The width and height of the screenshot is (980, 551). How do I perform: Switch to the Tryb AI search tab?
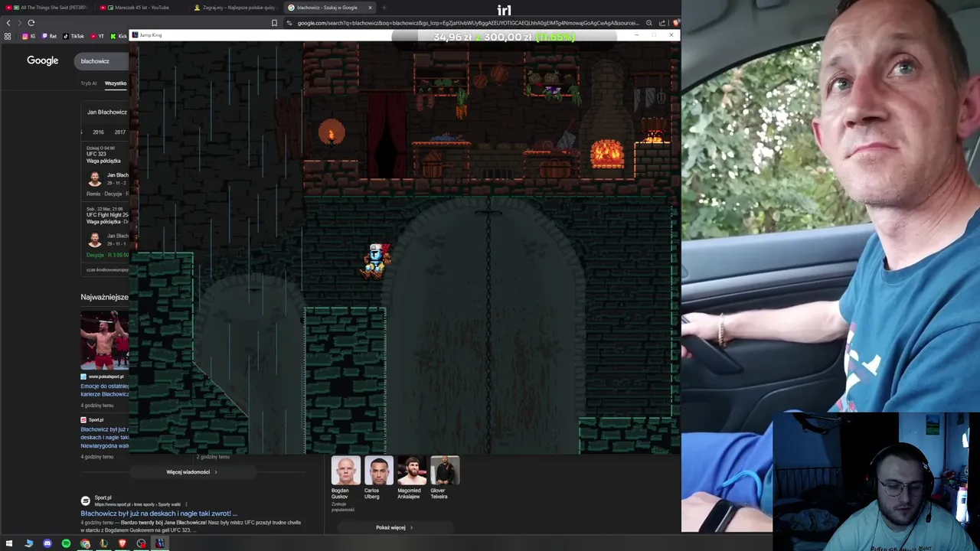[89, 83]
